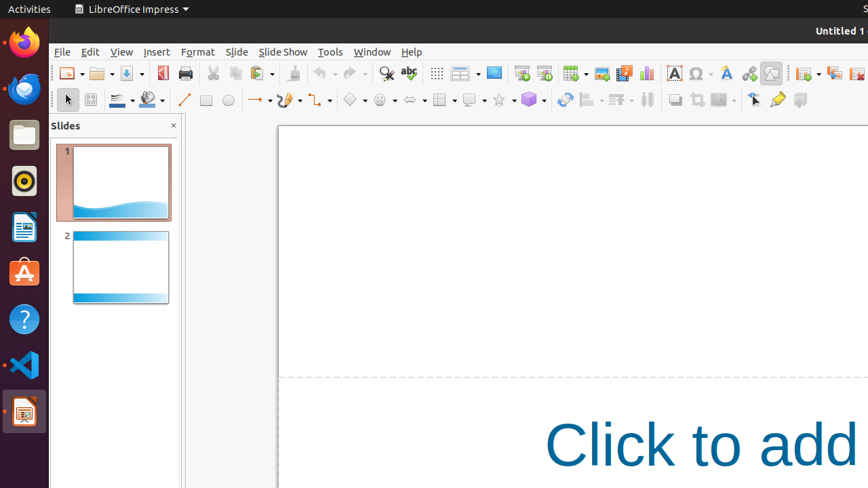
Task: Close the Slides panel
Action: [x=174, y=125]
